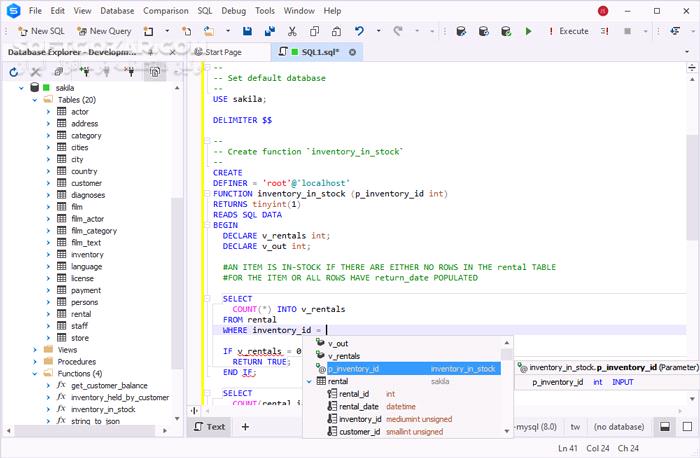Select rental_date column in autocomplete
Image resolution: width=700 pixels, height=458 pixels.
pyautogui.click(x=358, y=407)
